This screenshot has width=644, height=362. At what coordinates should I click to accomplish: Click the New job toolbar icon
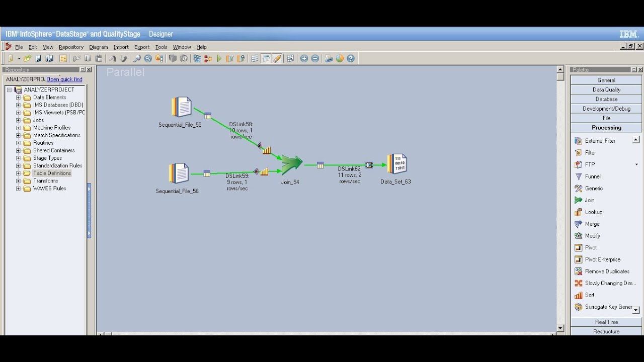(11, 59)
